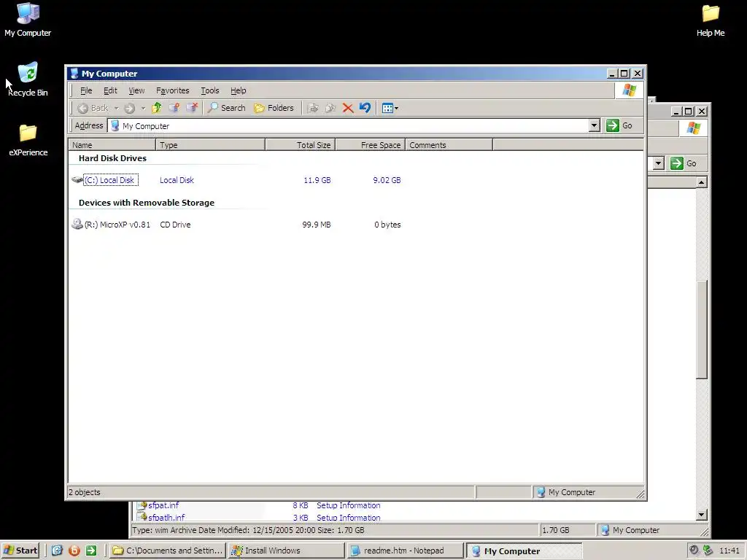The height and width of the screenshot is (560, 747).
Task: Select My Computer desktop icon
Action: click(x=28, y=20)
